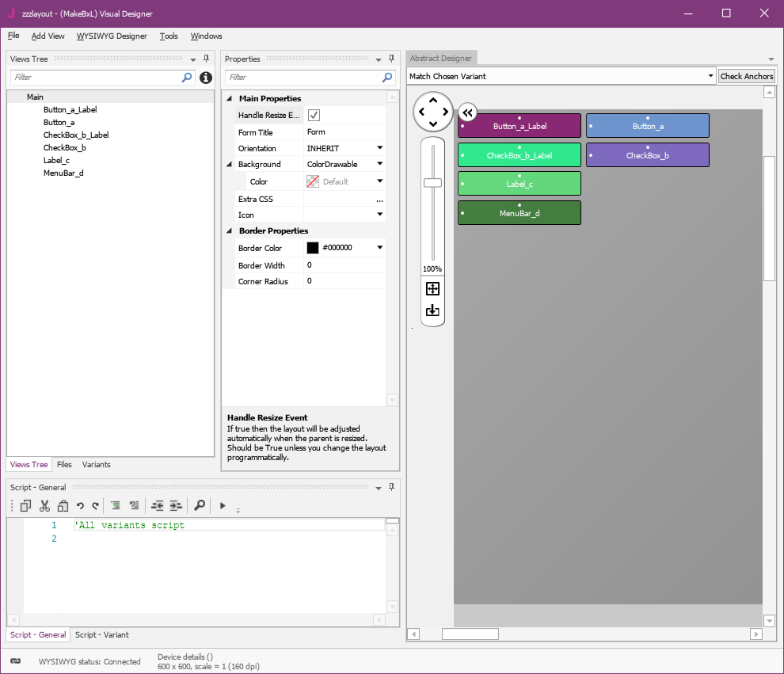Select the Button_a view in the designer

pyautogui.click(x=648, y=125)
